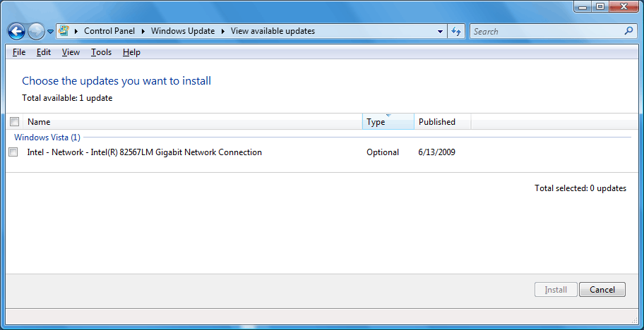Refresh the page with the refresh icon
The width and height of the screenshot is (644, 330).
tap(456, 31)
